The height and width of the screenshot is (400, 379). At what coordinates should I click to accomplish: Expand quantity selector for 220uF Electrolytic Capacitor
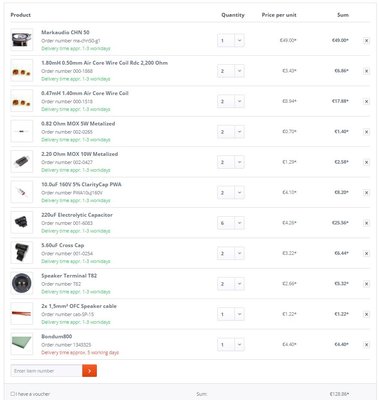[x=231, y=223]
